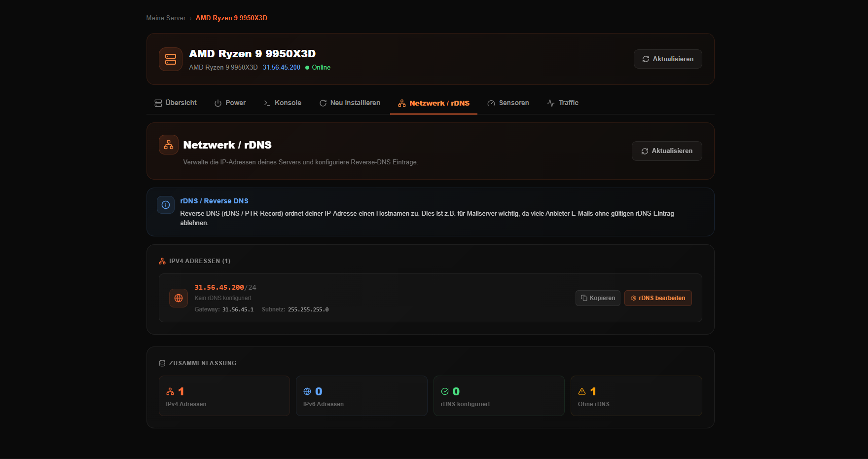The image size is (868, 459).
Task: Go back to Meine Server breadcrumb
Action: tap(166, 18)
